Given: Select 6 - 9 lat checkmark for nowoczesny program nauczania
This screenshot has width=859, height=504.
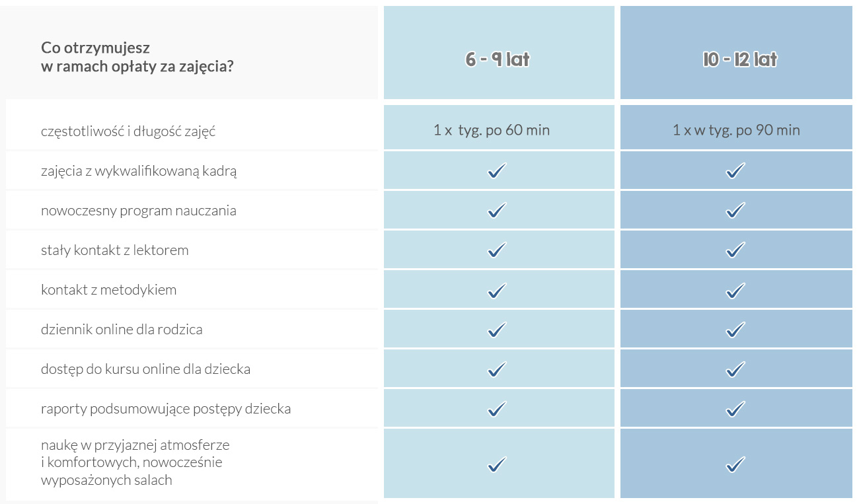Looking at the screenshot, I should (x=497, y=210).
